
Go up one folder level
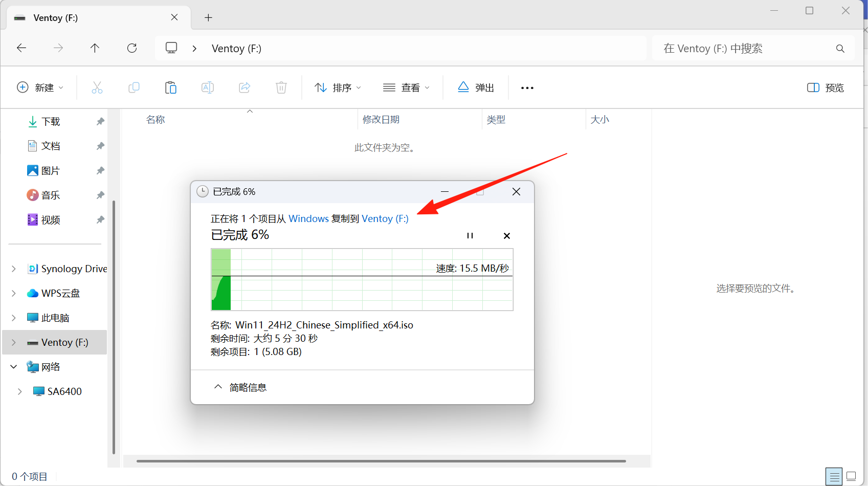[x=95, y=48]
